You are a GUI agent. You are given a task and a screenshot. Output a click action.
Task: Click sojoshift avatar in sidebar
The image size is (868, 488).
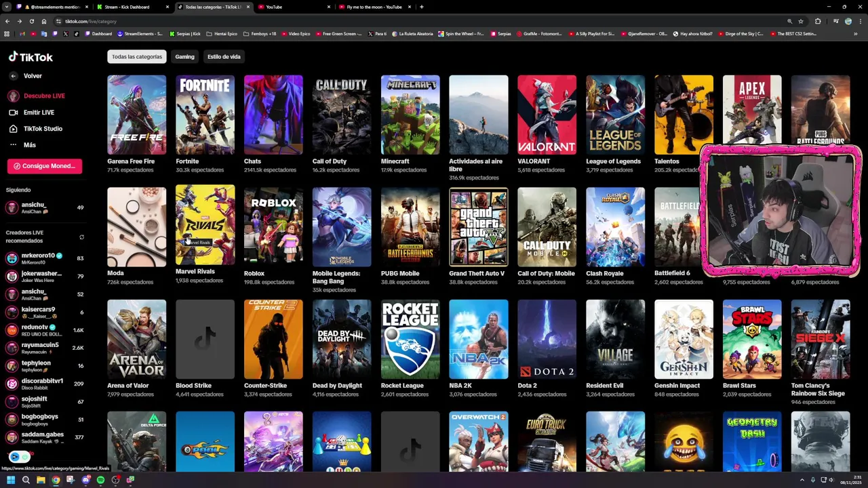[12, 402]
